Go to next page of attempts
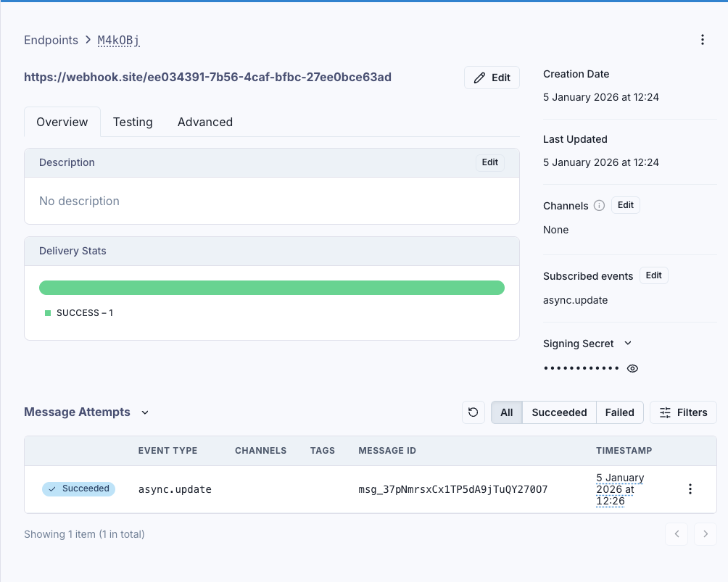This screenshot has height=582, width=728. [x=705, y=533]
